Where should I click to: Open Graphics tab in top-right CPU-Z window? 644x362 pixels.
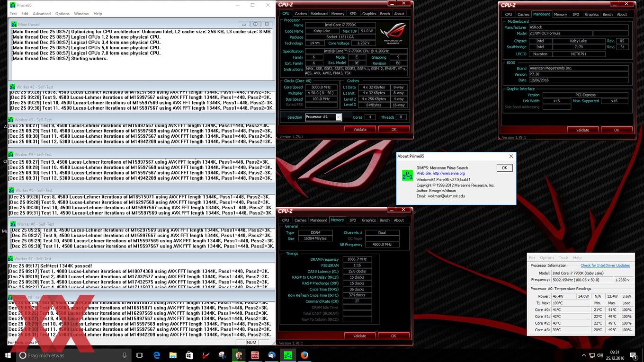click(x=592, y=14)
